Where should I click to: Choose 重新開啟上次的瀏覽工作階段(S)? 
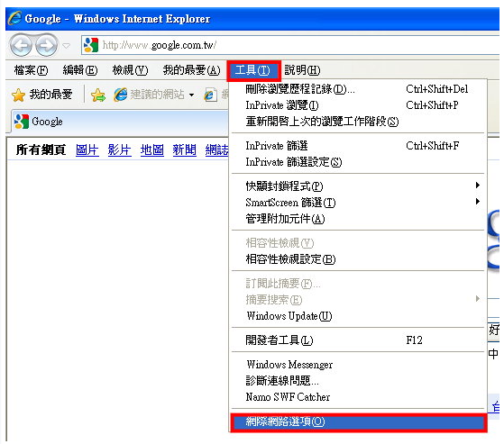click(359, 122)
